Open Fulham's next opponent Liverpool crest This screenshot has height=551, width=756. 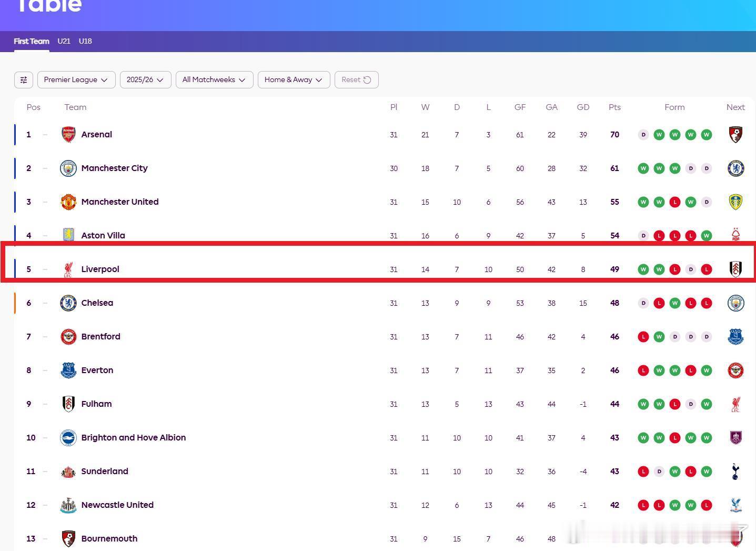point(735,404)
